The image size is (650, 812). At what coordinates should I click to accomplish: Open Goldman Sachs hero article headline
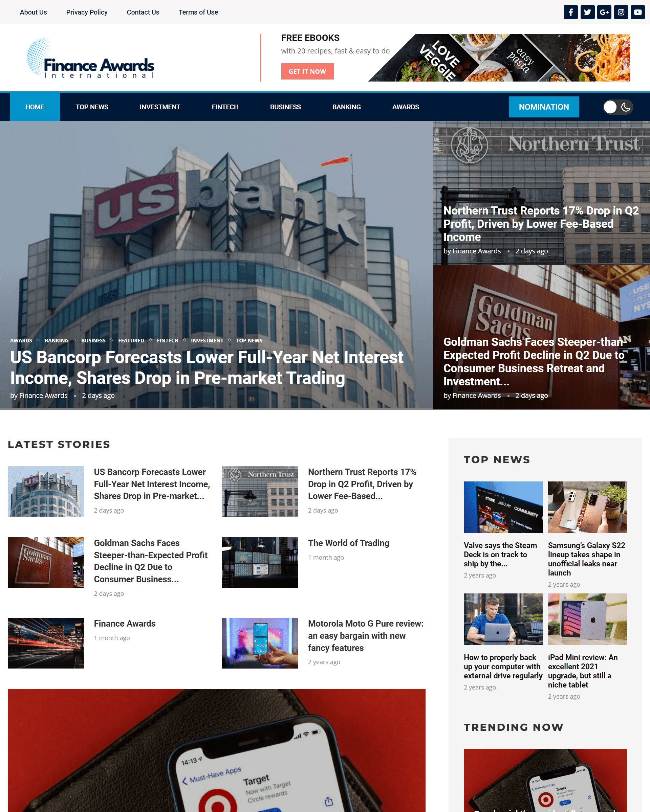[535, 362]
